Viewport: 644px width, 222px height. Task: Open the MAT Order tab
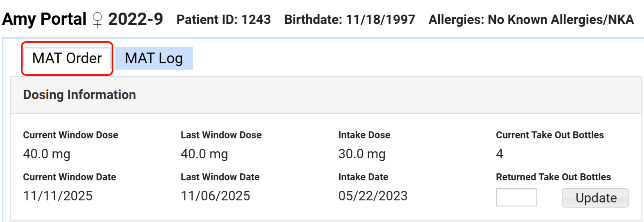click(67, 58)
